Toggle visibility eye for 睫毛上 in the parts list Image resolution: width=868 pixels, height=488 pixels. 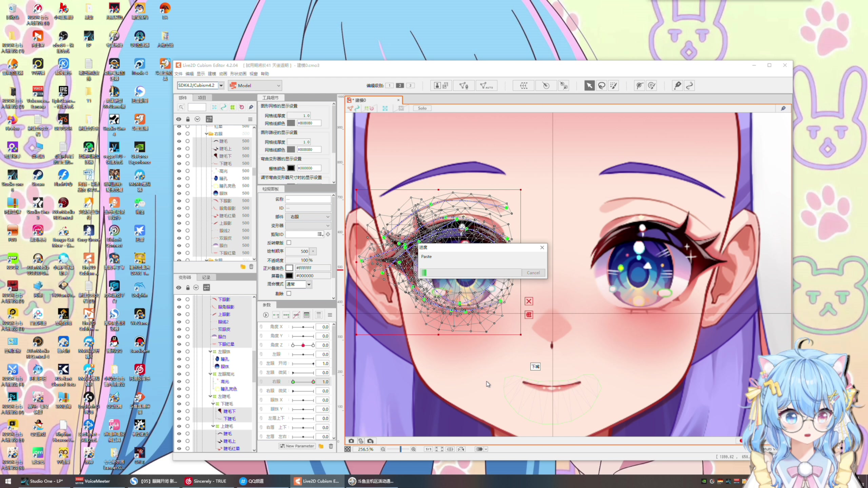click(179, 148)
